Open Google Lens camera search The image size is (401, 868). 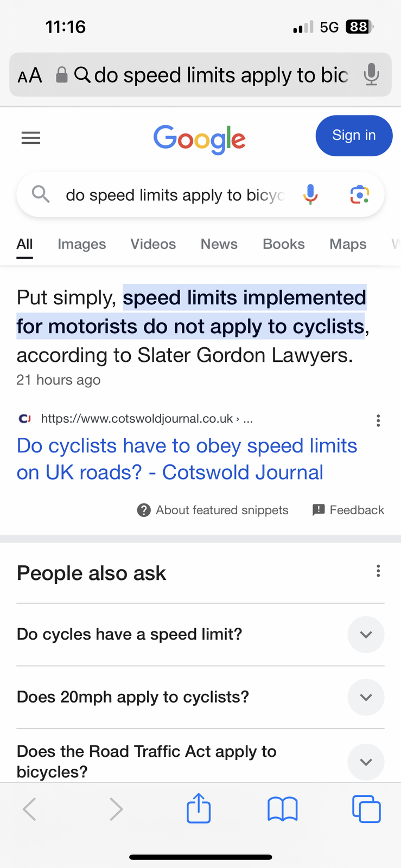tap(359, 194)
